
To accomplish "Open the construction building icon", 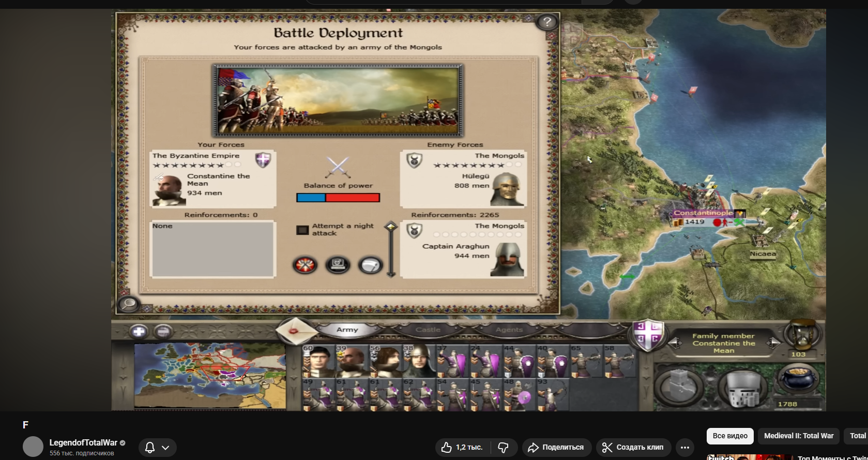I will (679, 386).
